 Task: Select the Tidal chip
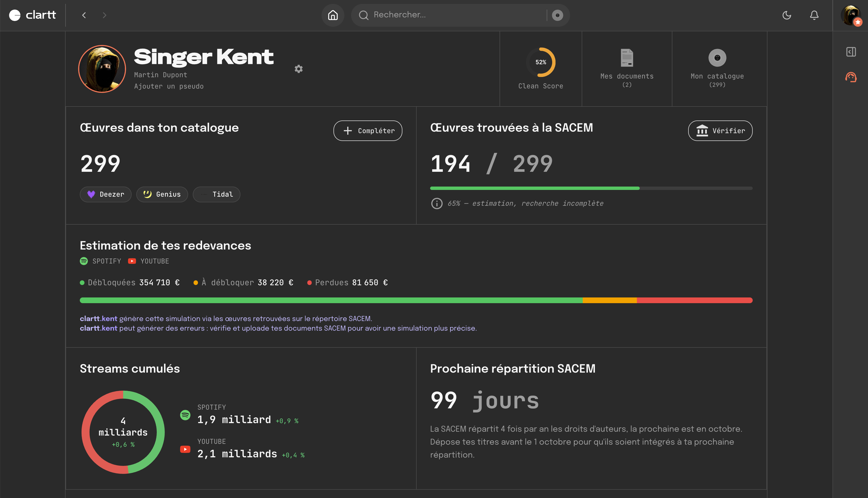click(216, 194)
